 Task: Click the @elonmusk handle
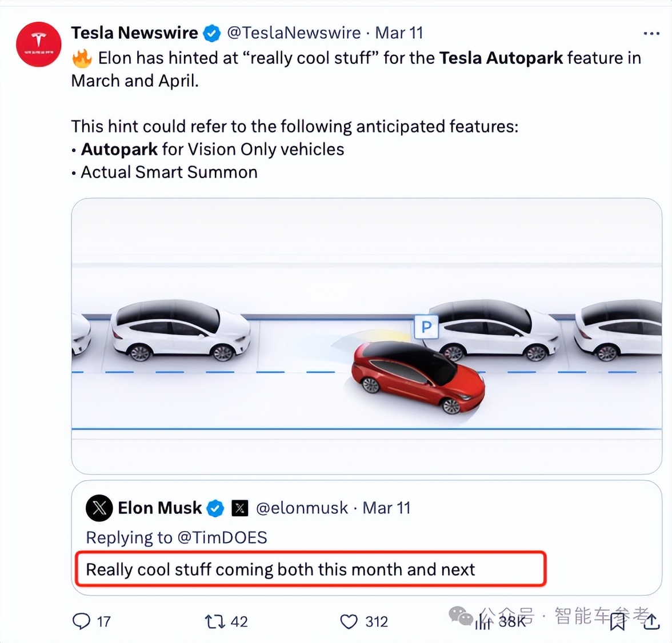click(302, 508)
